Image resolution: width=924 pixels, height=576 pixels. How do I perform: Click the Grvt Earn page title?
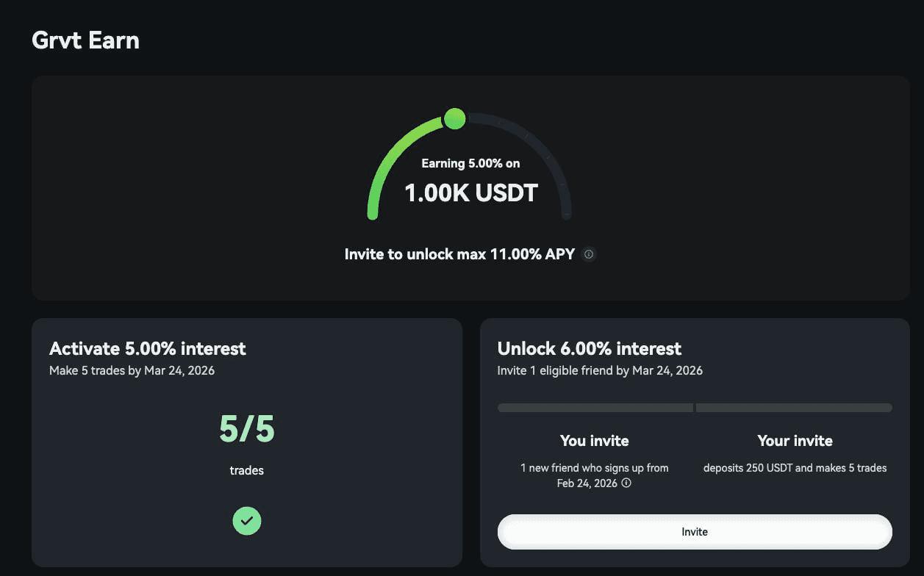point(86,40)
